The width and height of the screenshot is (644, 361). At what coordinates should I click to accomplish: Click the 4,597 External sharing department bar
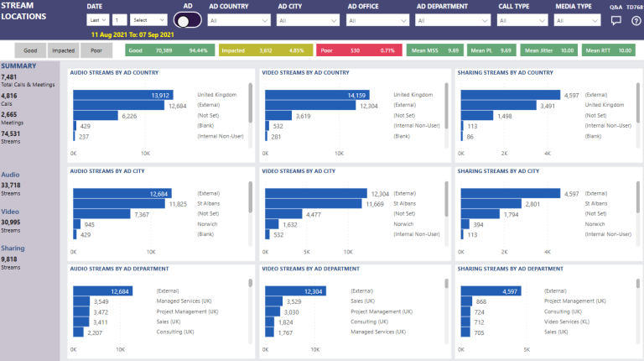[x=491, y=291]
